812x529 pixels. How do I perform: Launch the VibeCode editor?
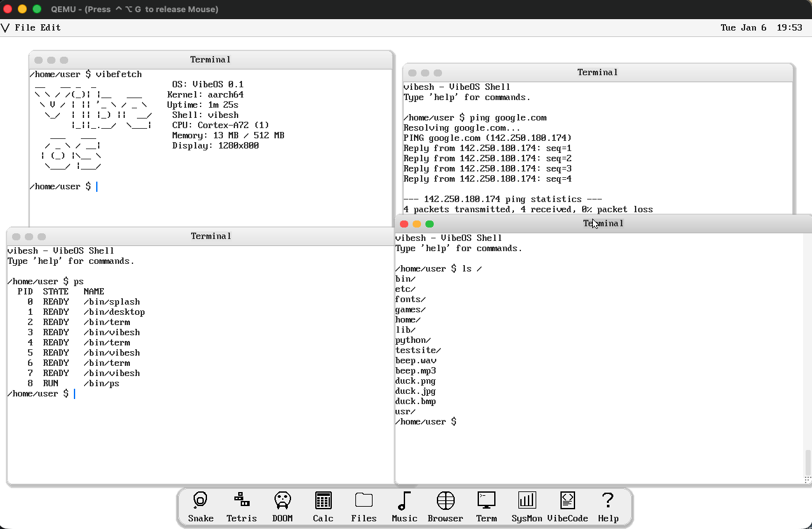click(567, 501)
